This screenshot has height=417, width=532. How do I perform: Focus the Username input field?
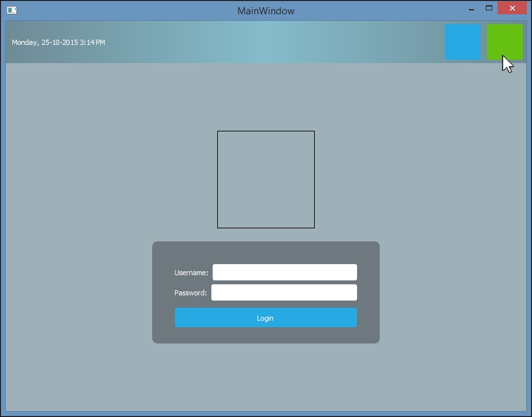pyautogui.click(x=285, y=272)
